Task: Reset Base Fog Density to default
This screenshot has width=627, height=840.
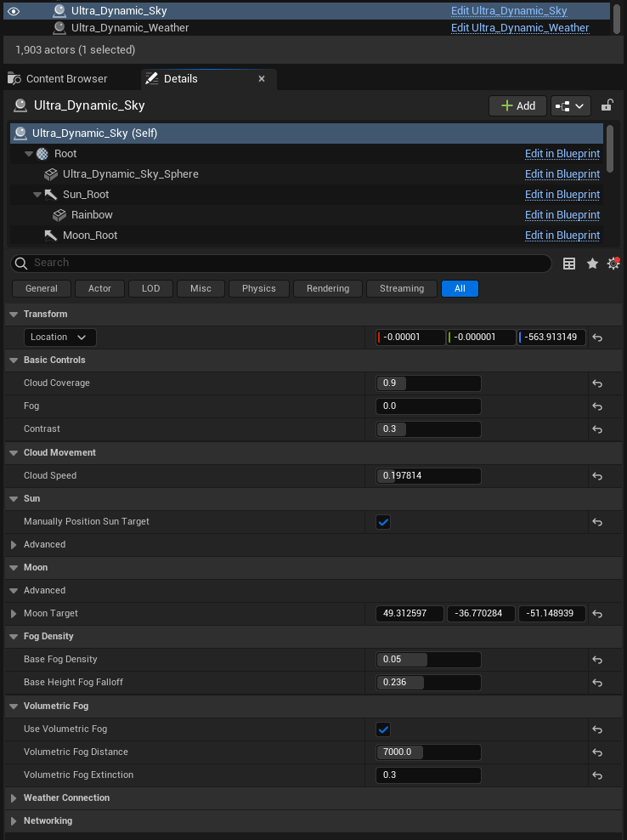Action: [x=597, y=660]
